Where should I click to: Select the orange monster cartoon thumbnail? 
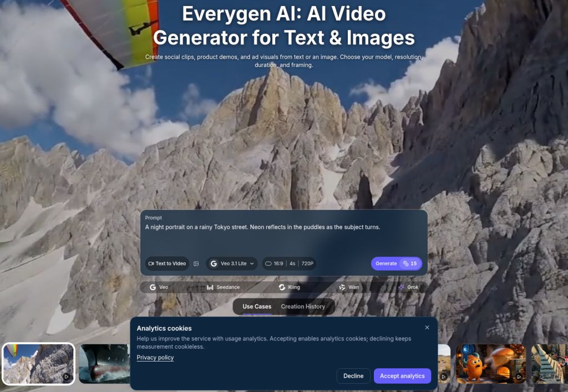[x=490, y=364]
